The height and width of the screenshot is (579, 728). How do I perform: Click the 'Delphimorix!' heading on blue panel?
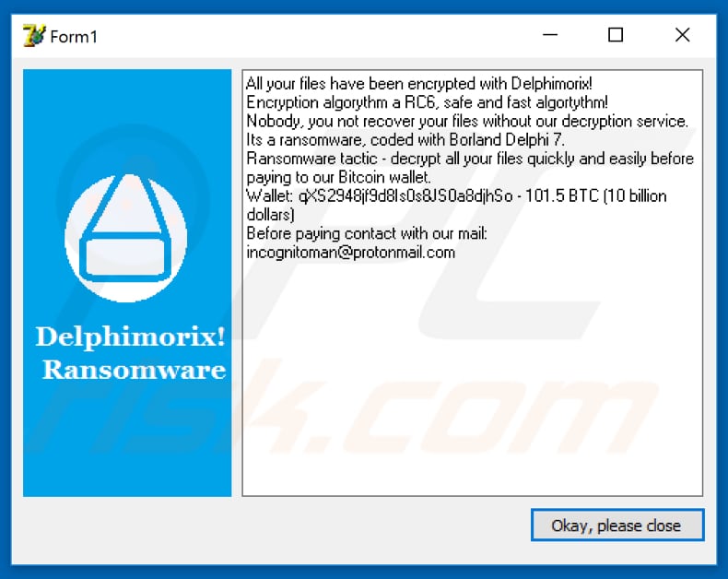(x=131, y=337)
